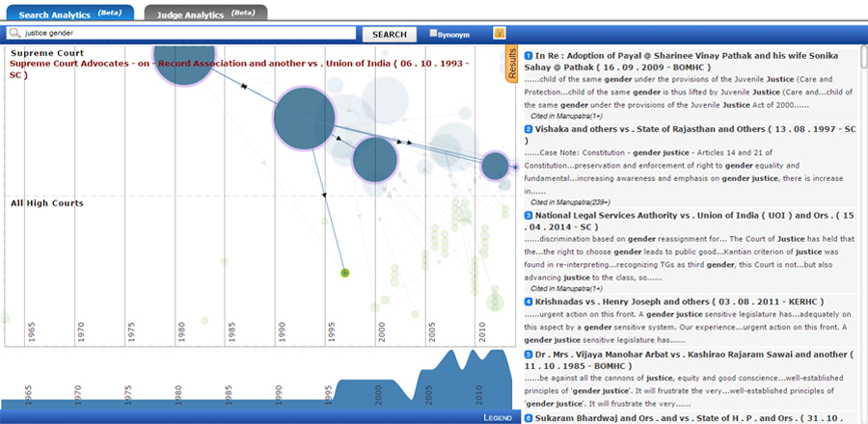Click the magnifier icon in search box
This screenshot has width=868, height=424.
tap(14, 34)
